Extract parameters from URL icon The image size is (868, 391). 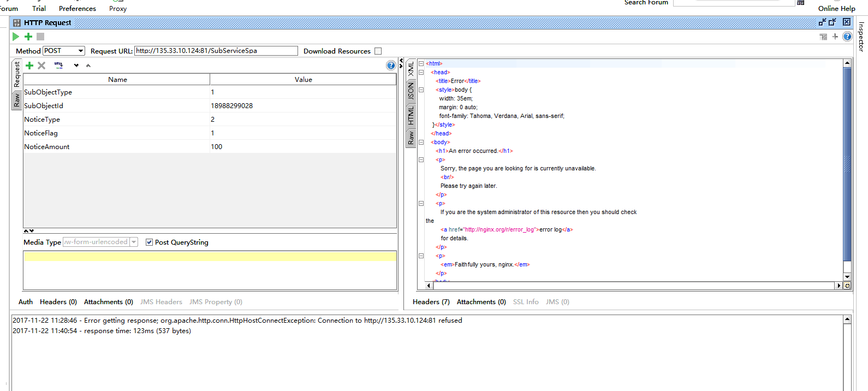click(x=58, y=66)
